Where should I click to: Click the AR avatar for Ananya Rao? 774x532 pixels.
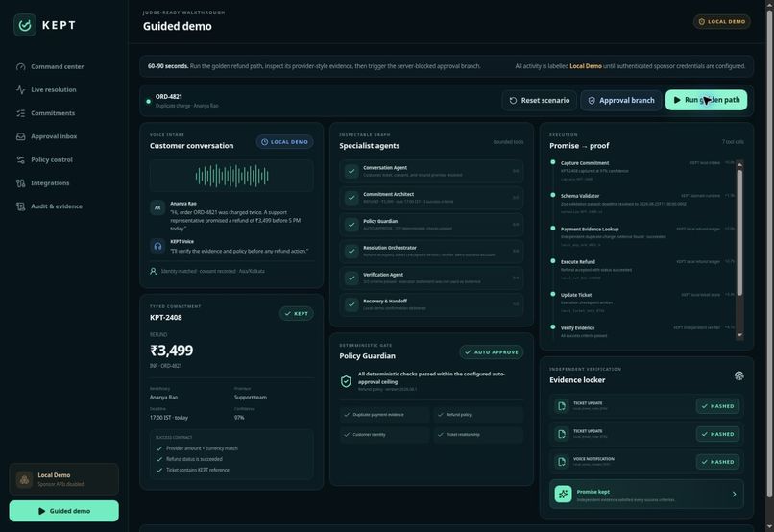tap(157, 207)
